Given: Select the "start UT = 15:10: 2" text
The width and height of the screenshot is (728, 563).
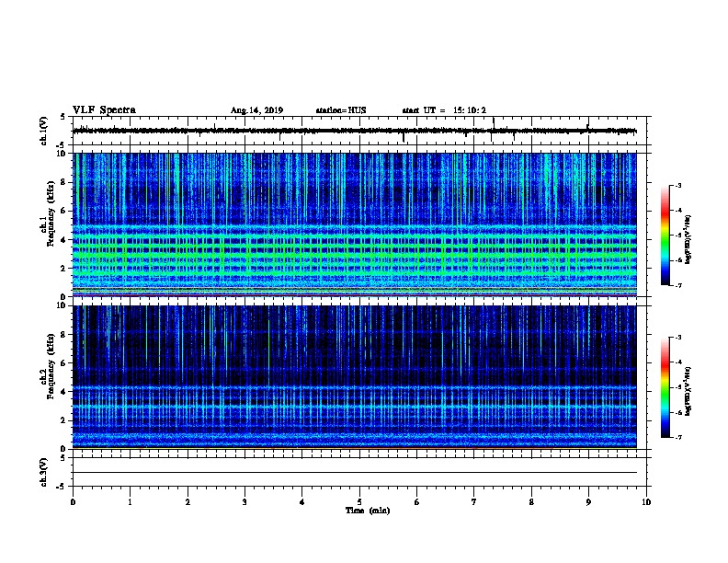Looking at the screenshot, I should point(444,110).
